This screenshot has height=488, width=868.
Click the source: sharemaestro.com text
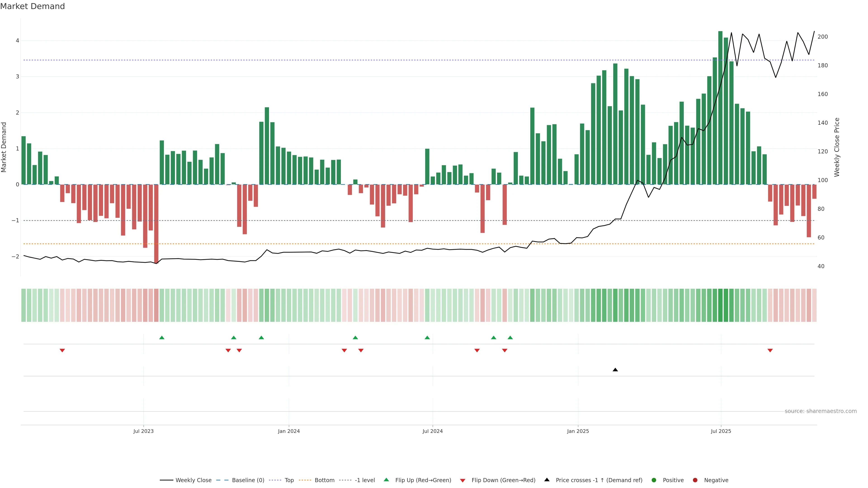pyautogui.click(x=821, y=411)
